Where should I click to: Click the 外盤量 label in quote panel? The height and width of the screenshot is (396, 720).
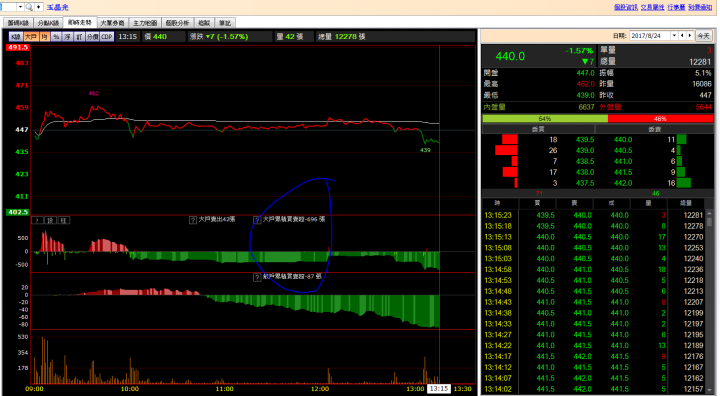[x=610, y=107]
